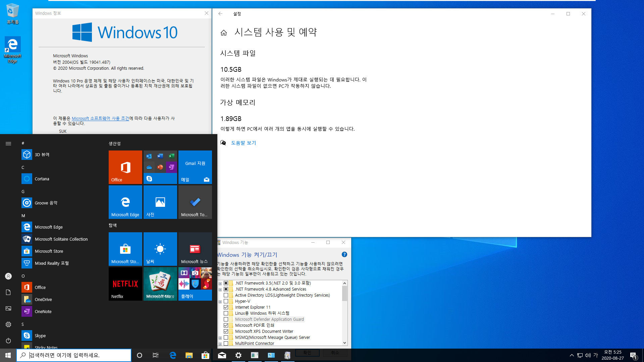Click the orange Office tile
Screen dimensions: 644x362
[x=125, y=167]
